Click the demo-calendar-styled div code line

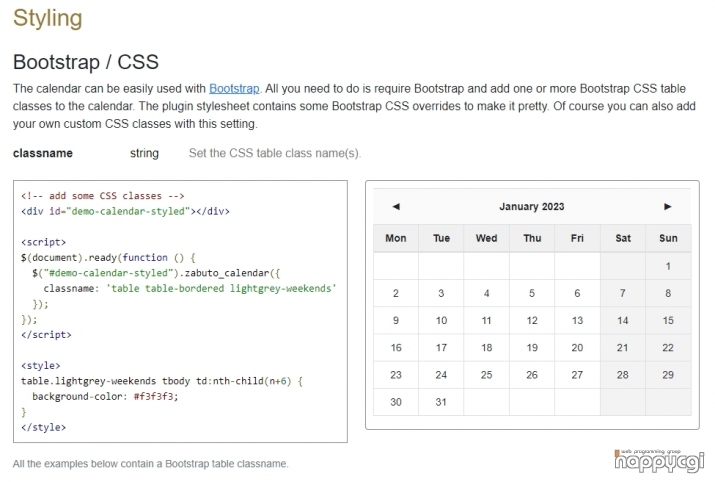point(125,212)
